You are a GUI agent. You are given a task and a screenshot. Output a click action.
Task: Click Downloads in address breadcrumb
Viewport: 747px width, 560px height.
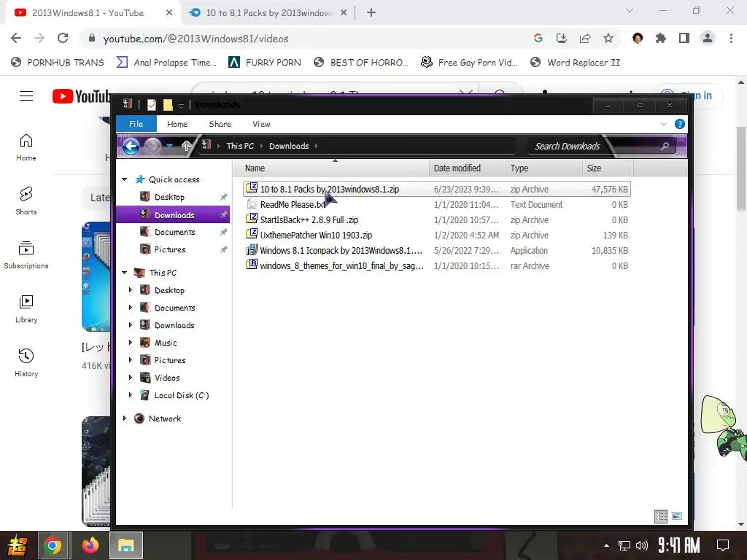(x=289, y=146)
